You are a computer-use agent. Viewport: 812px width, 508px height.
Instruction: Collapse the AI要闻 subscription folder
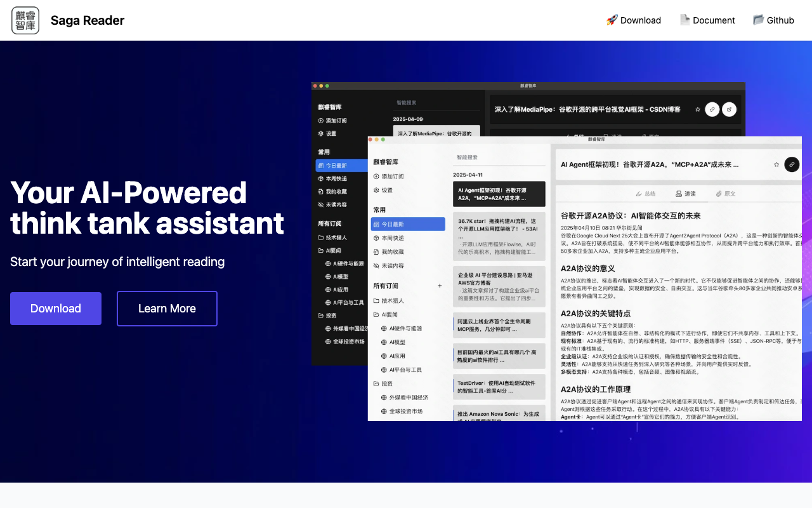pos(376,314)
